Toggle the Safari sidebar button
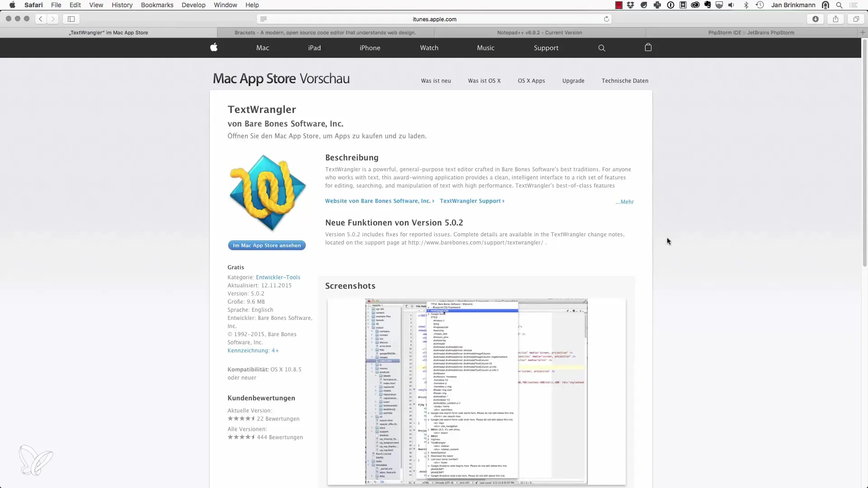The width and height of the screenshot is (868, 488). point(71,19)
